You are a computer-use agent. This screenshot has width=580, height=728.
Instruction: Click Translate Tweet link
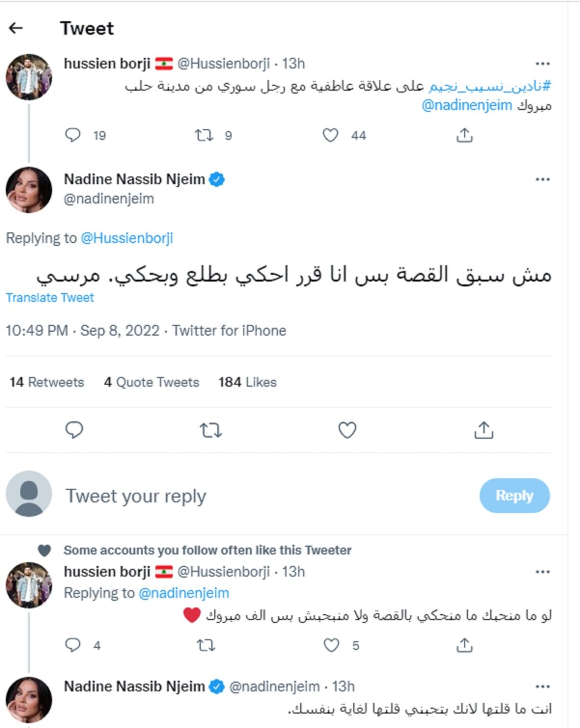pyautogui.click(x=50, y=298)
